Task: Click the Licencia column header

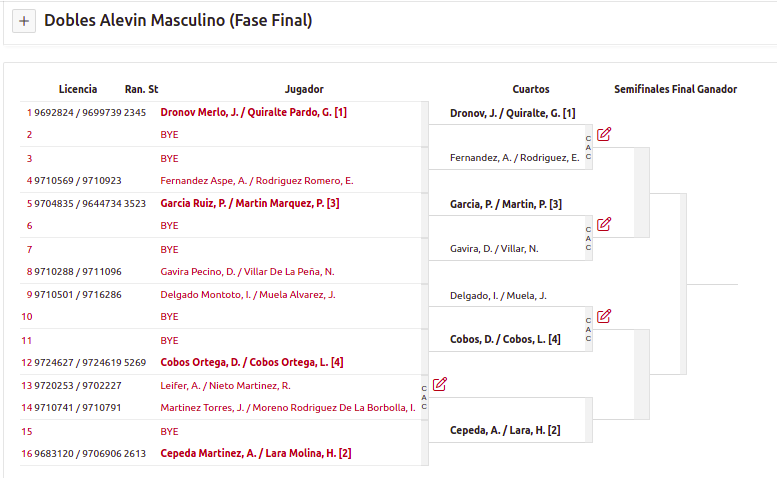Action: [x=78, y=89]
